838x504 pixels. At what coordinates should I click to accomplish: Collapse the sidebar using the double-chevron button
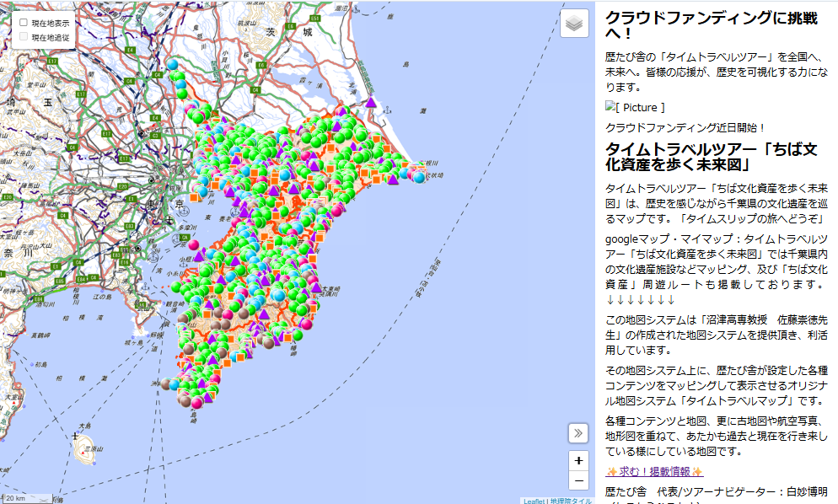(x=578, y=433)
